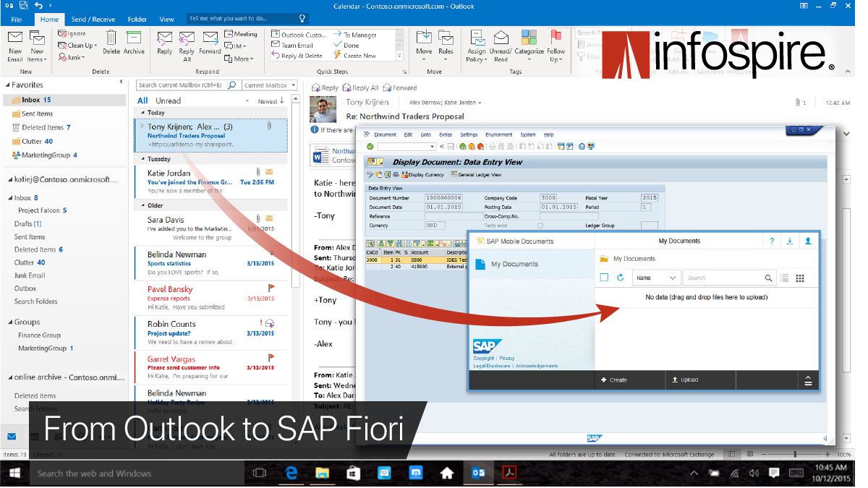
Task: Click the Archive icon in ribbon
Action: click(x=134, y=39)
